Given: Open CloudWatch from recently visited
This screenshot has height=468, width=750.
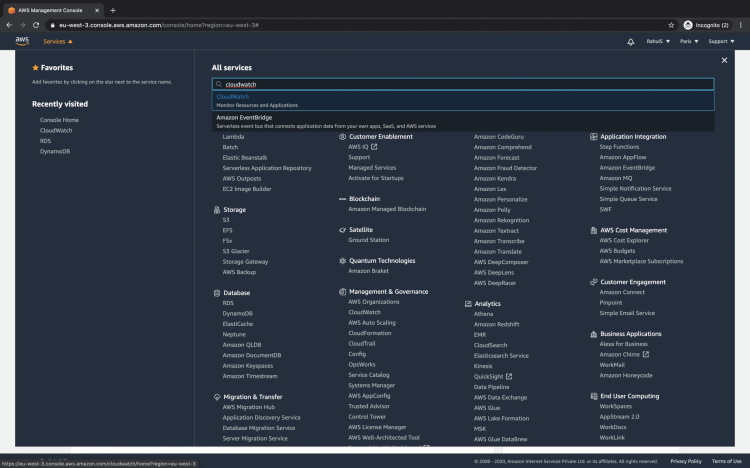Looking at the screenshot, I should pos(56,131).
